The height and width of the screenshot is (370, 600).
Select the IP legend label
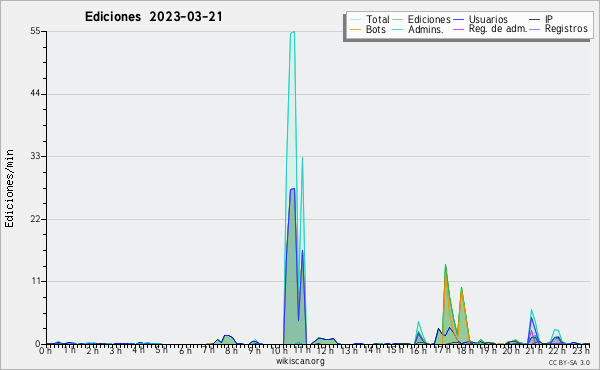point(549,19)
